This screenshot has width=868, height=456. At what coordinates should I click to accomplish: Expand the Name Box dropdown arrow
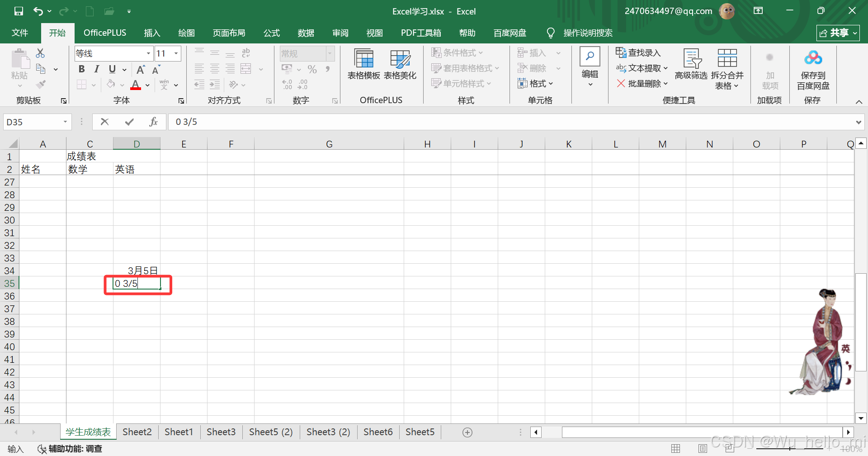[x=65, y=122]
